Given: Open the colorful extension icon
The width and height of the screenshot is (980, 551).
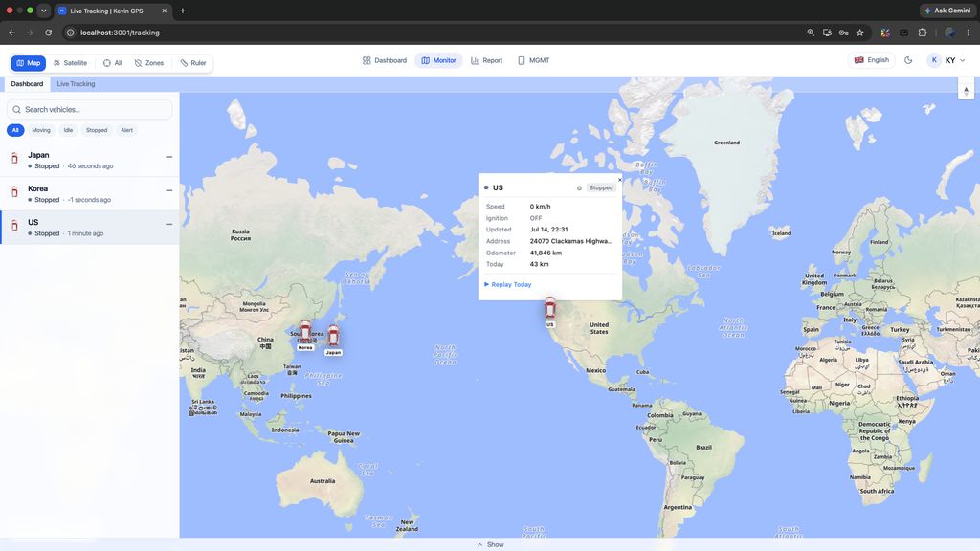Looking at the screenshot, I should point(885,33).
